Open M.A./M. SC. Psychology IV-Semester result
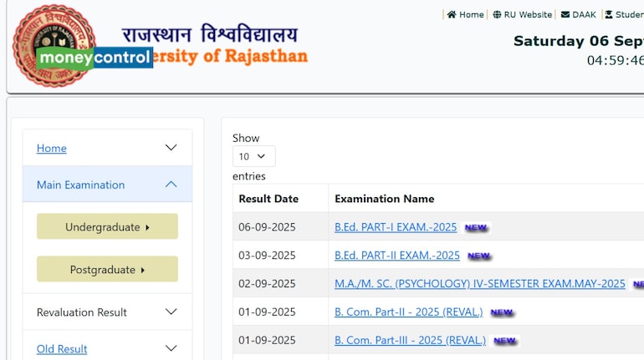644x360 pixels. (479, 284)
